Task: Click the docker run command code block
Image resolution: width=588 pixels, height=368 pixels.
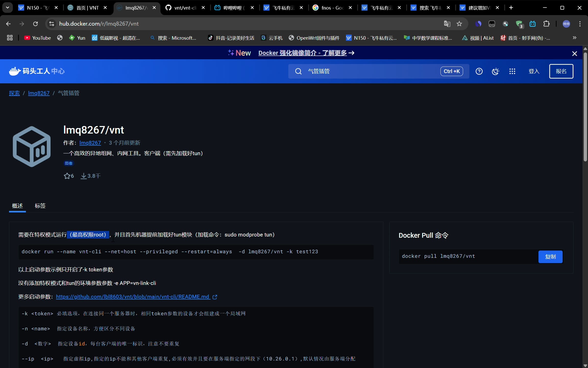Action: point(196,252)
